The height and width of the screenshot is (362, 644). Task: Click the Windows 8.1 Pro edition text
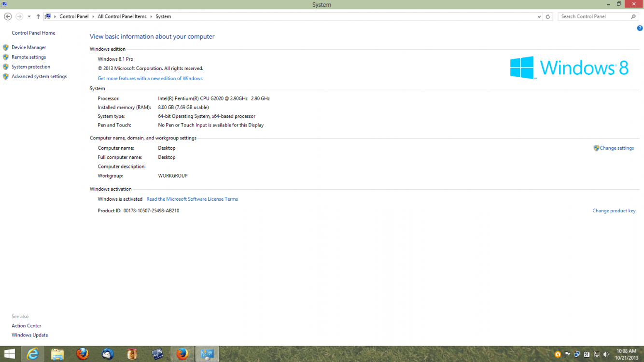[x=115, y=59]
